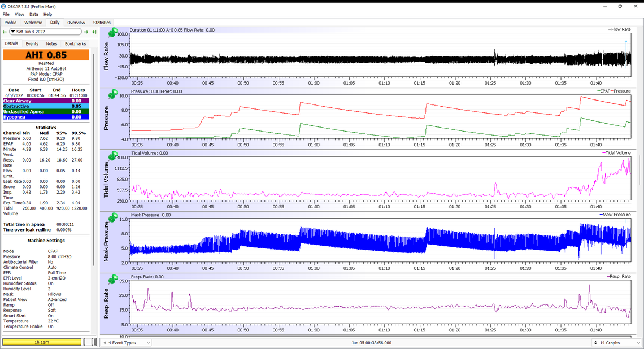Click the 'PAP Mode: CPAP' line
This screenshot has height=349, width=644.
click(x=46, y=75)
